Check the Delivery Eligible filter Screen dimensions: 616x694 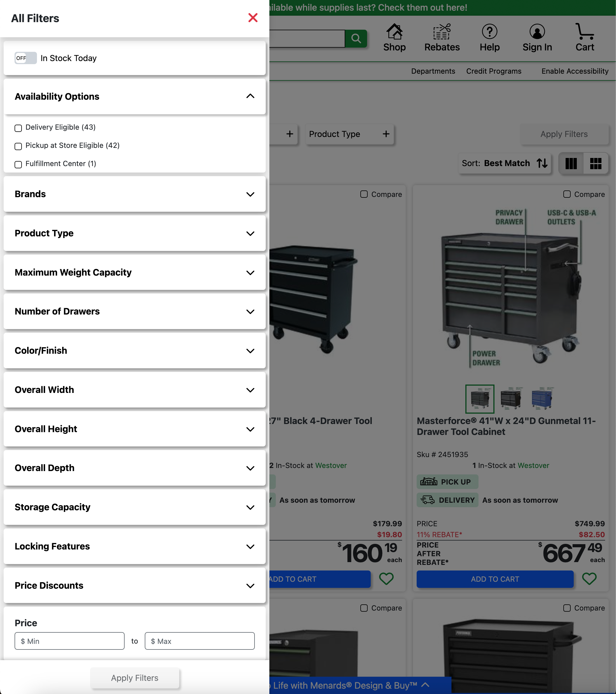point(18,128)
